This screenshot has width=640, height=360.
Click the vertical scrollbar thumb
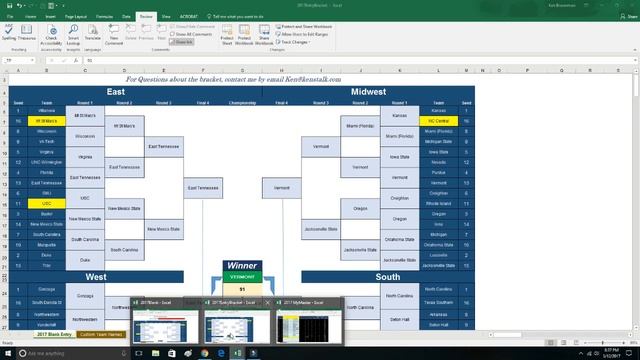(636, 86)
